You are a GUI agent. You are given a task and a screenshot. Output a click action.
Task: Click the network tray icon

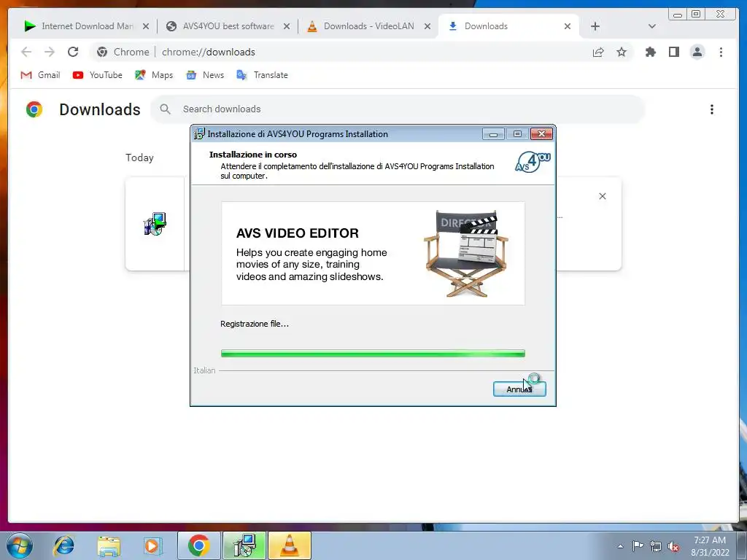656,546
